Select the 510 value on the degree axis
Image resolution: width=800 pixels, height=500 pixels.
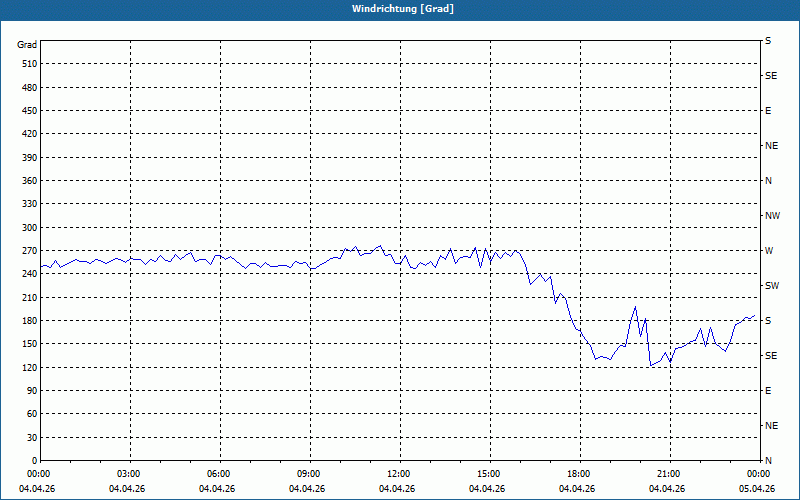(30, 64)
